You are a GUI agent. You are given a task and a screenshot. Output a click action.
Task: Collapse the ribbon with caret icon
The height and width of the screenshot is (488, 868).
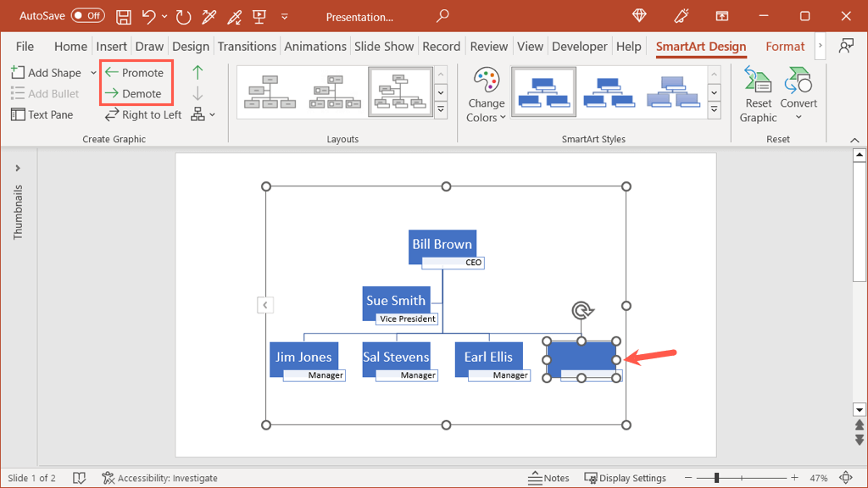tap(854, 140)
